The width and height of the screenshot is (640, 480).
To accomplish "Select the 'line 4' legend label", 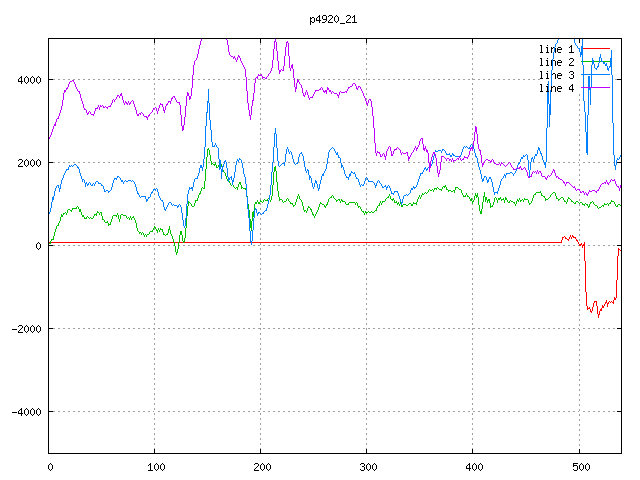I will [x=556, y=89].
